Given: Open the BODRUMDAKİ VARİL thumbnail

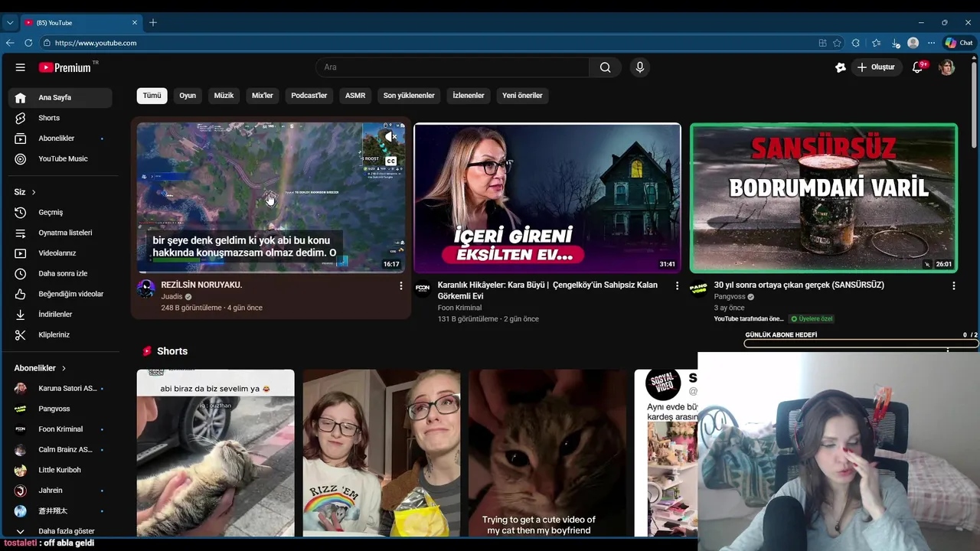Looking at the screenshot, I should click(824, 198).
